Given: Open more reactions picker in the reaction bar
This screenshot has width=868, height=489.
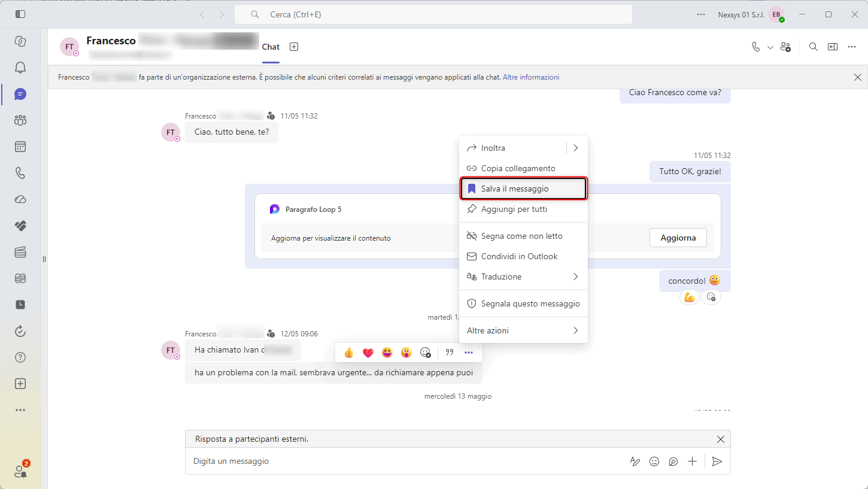Looking at the screenshot, I should point(426,353).
